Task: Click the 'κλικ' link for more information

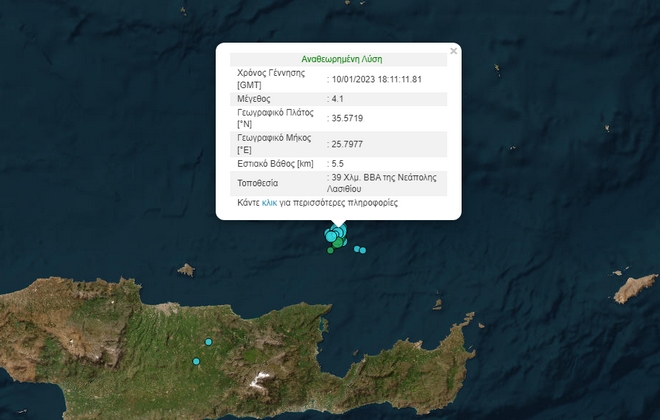Action: 269,202
